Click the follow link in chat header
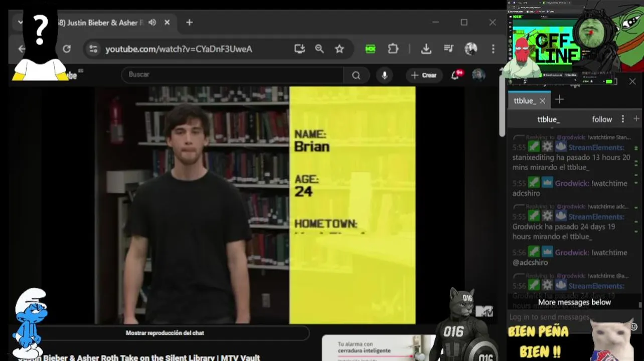 click(602, 119)
